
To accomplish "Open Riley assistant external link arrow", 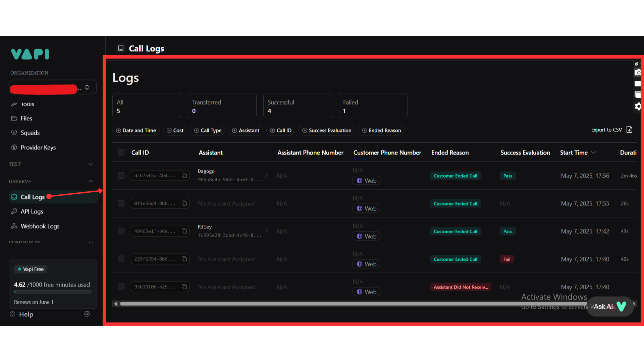I will point(267,231).
